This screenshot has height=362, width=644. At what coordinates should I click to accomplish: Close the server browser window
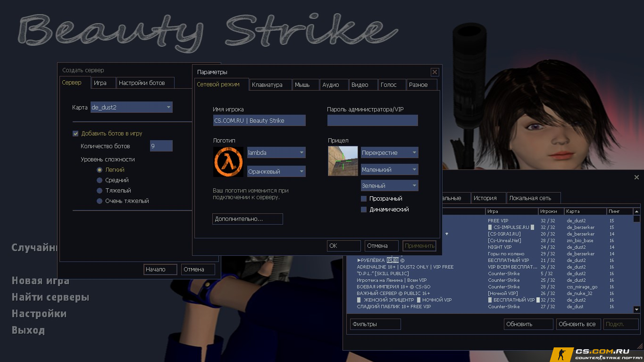[636, 177]
